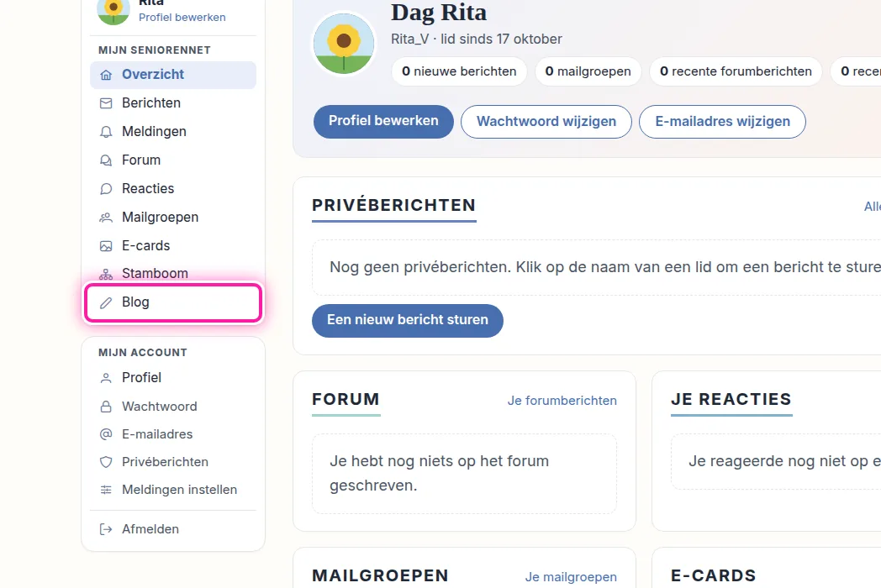Click the chat bubble icon beside Reacties
Viewport: 881px width, 588px height.
[106, 189]
